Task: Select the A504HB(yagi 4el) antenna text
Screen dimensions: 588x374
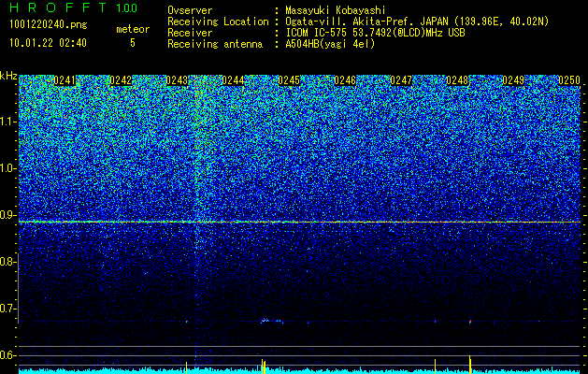Action: pyautogui.click(x=330, y=44)
